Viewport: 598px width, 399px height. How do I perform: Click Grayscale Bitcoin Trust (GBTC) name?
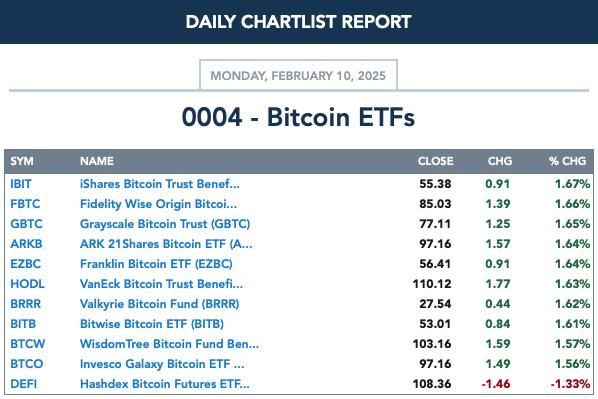(165, 224)
